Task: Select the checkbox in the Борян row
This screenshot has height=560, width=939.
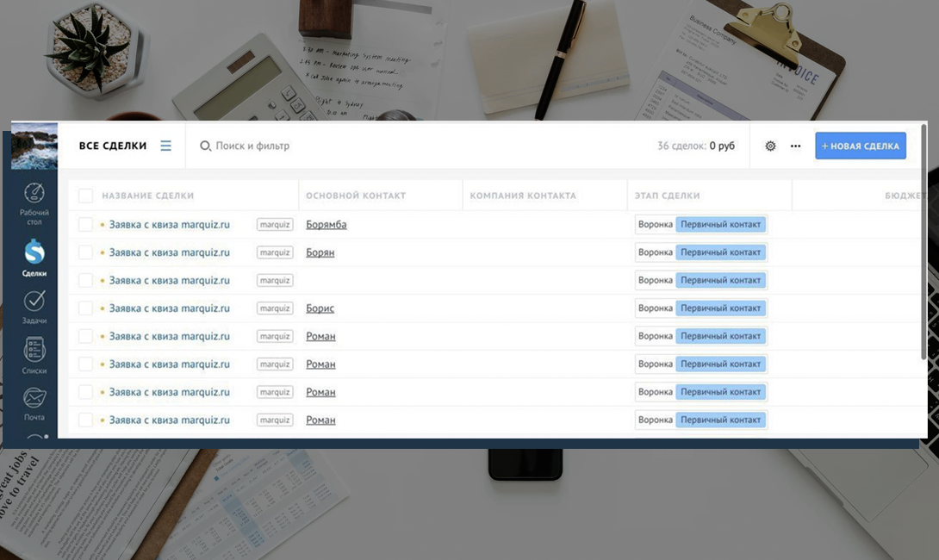Action: (x=85, y=252)
